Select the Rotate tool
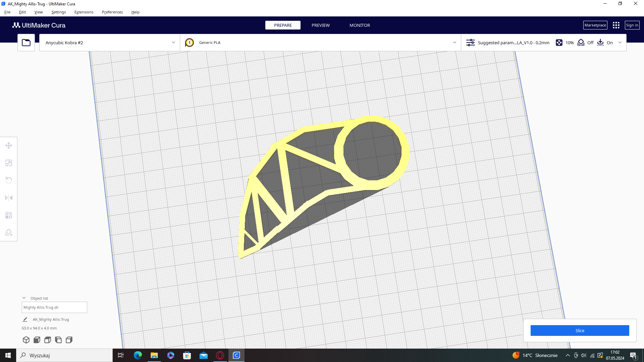 (x=8, y=180)
